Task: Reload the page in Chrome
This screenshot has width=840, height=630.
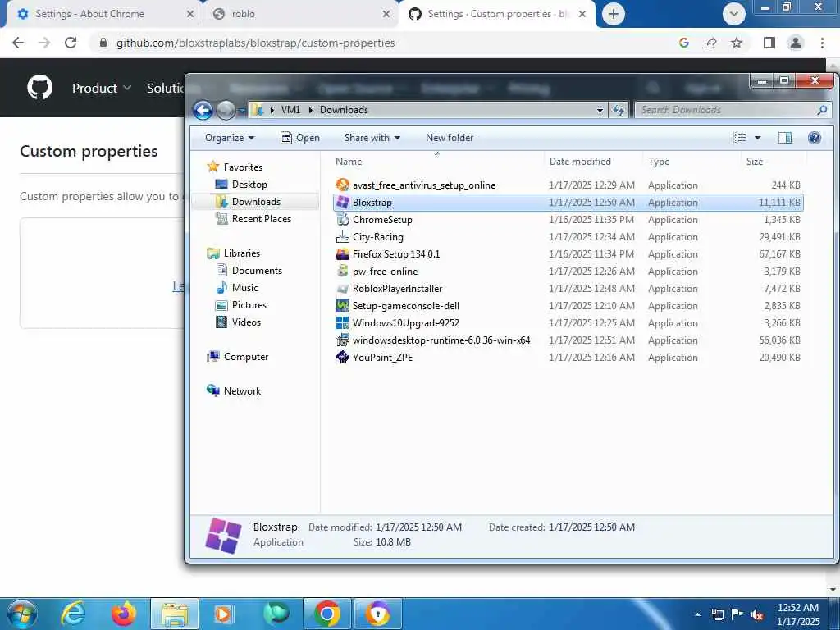Action: tap(71, 43)
